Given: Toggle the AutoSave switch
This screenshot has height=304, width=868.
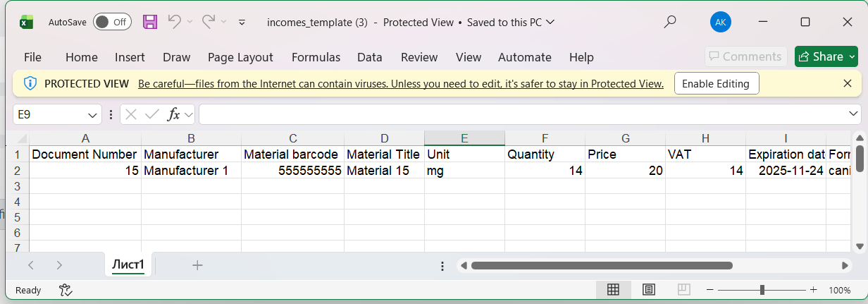Looking at the screenshot, I should pyautogui.click(x=112, y=22).
